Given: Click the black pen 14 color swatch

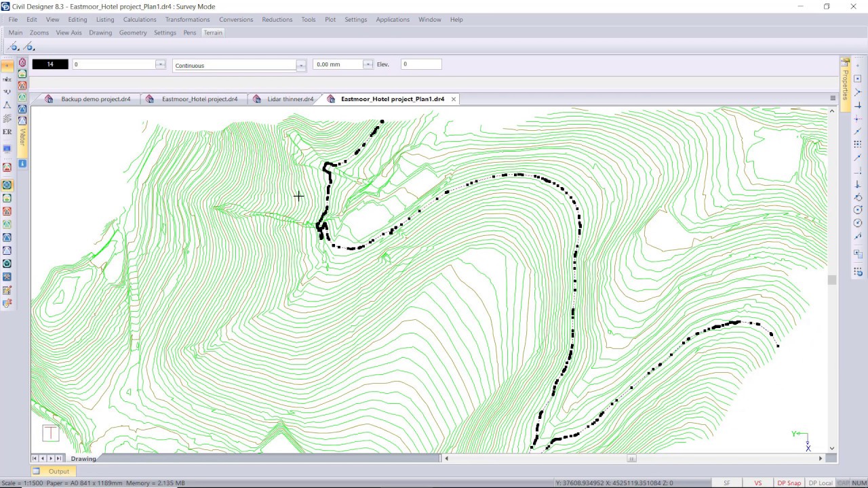Looking at the screenshot, I should (50, 64).
